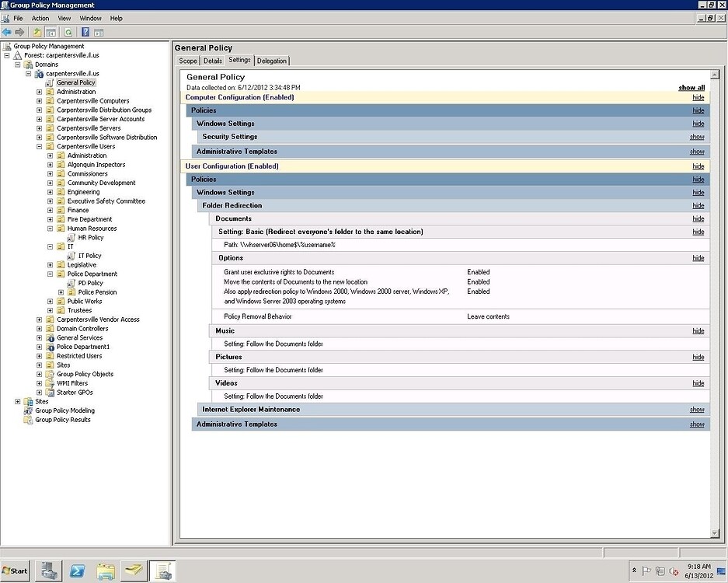Viewport: 728px width, 583px height.
Task: Hide the Folder Redirection section
Action: click(697, 205)
